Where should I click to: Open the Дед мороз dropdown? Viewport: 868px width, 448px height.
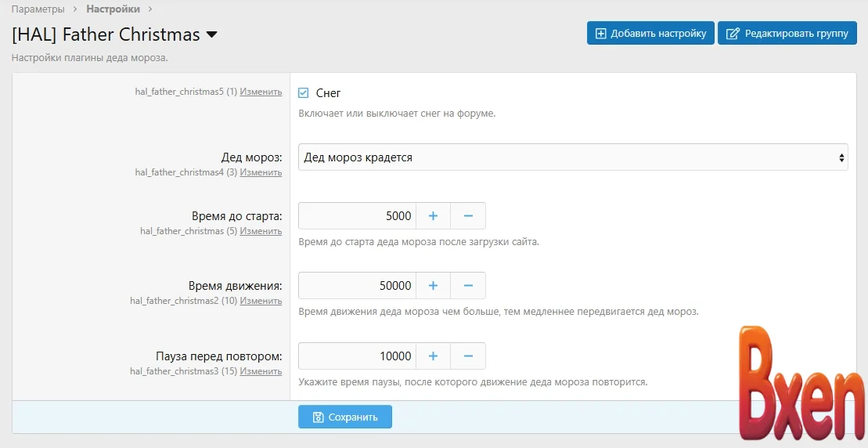[573, 157]
